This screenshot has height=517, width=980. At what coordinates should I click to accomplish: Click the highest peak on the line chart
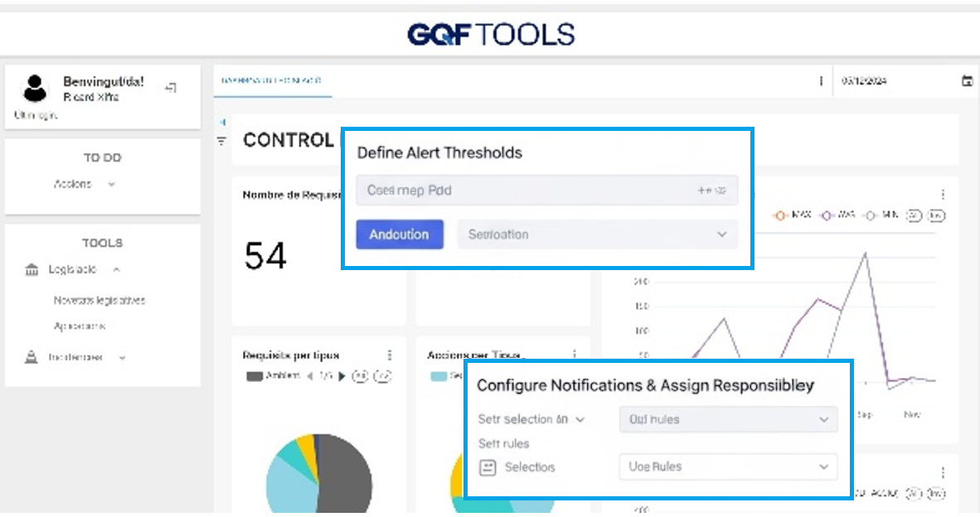click(866, 253)
